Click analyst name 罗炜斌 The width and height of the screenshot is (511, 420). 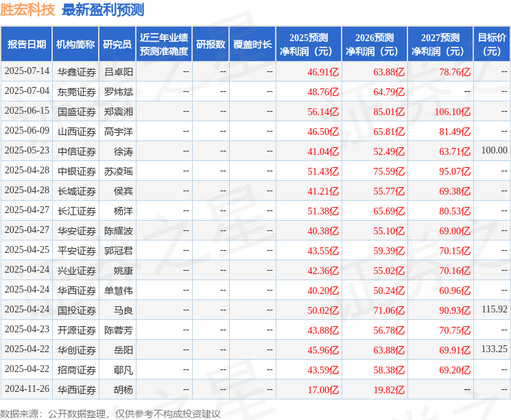point(119,91)
